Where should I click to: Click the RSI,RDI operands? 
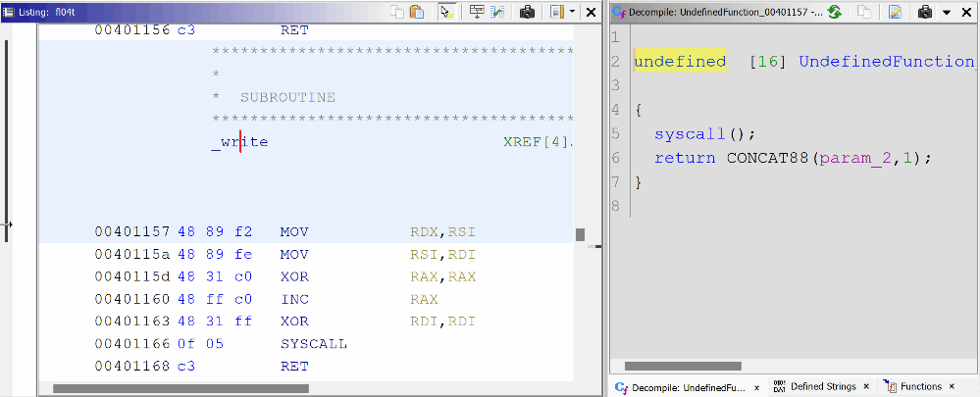(443, 255)
